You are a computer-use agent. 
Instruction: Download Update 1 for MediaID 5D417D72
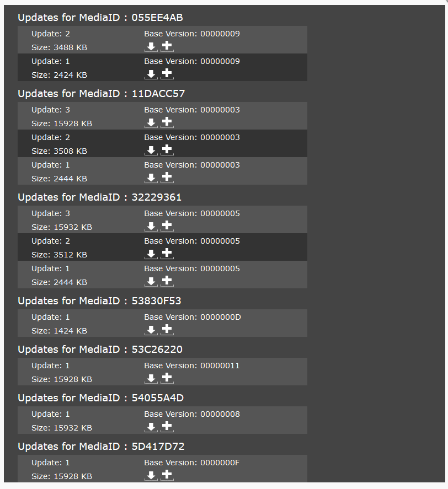[x=151, y=476]
